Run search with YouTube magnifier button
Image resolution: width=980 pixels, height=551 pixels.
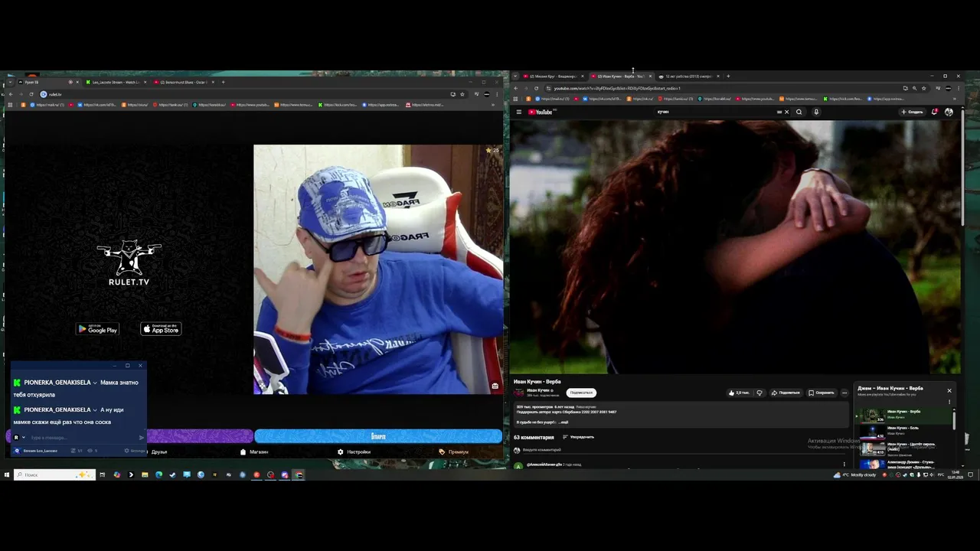pyautogui.click(x=799, y=112)
